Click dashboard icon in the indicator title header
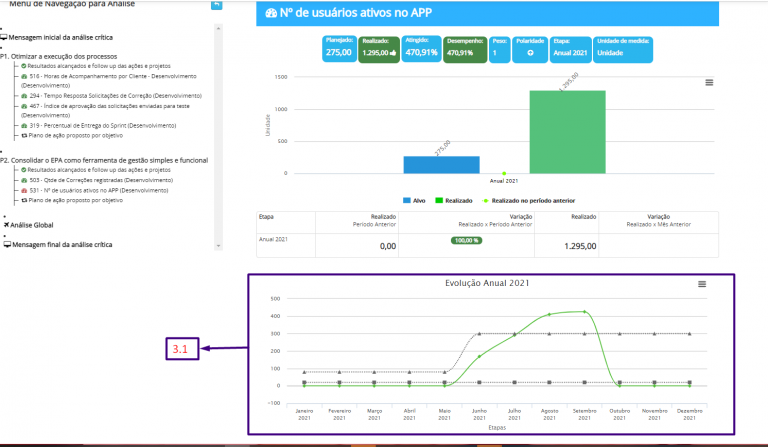Viewport: 768px width, 447px height. [x=271, y=13]
